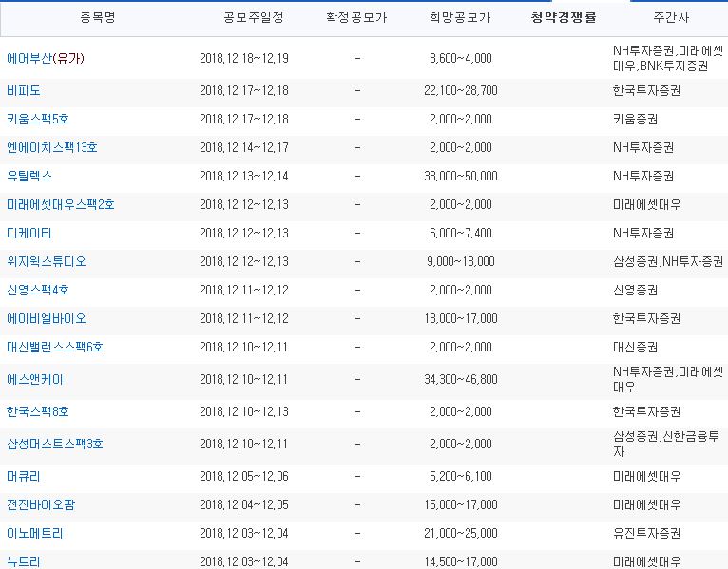728x569 pixels.
Task: Open the 한국스팩8호 stock link
Action: [38, 411]
